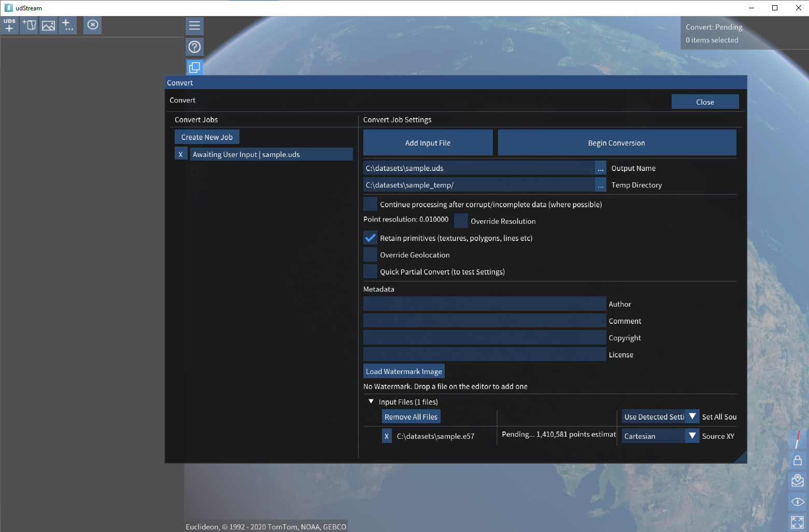Click Add Input File button
This screenshot has width=809, height=532.
coord(428,143)
